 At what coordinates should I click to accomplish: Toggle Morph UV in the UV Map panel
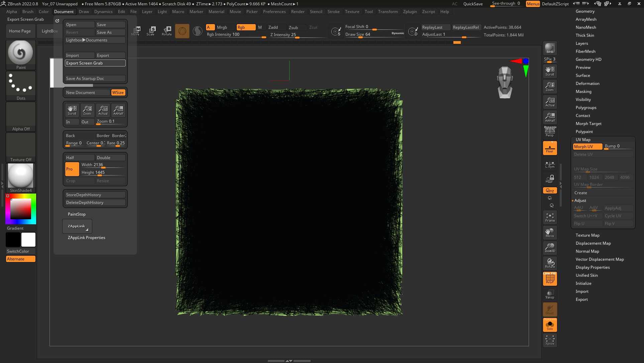click(587, 146)
